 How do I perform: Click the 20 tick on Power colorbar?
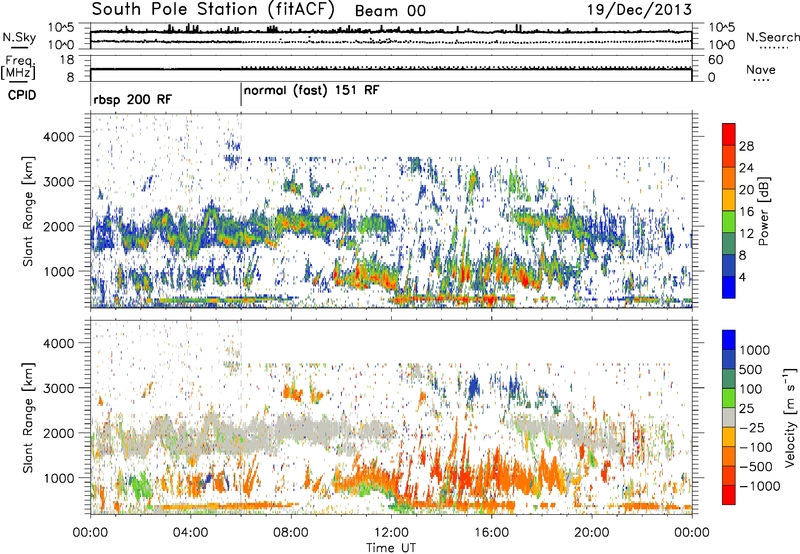tap(746, 190)
